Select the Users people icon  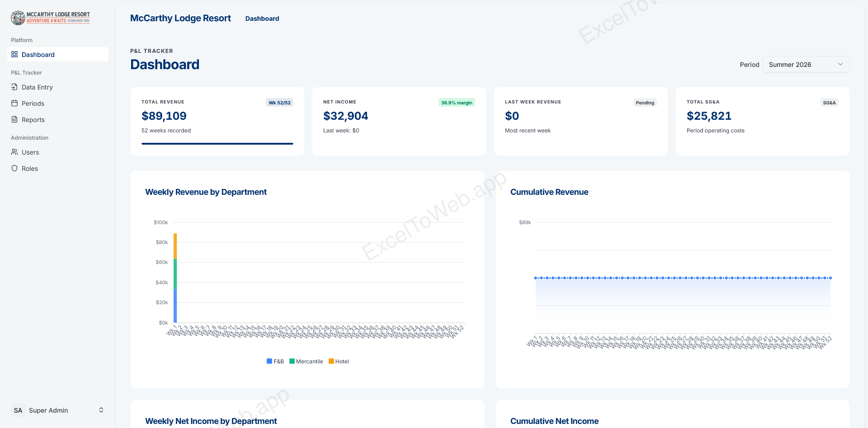pyautogui.click(x=14, y=152)
